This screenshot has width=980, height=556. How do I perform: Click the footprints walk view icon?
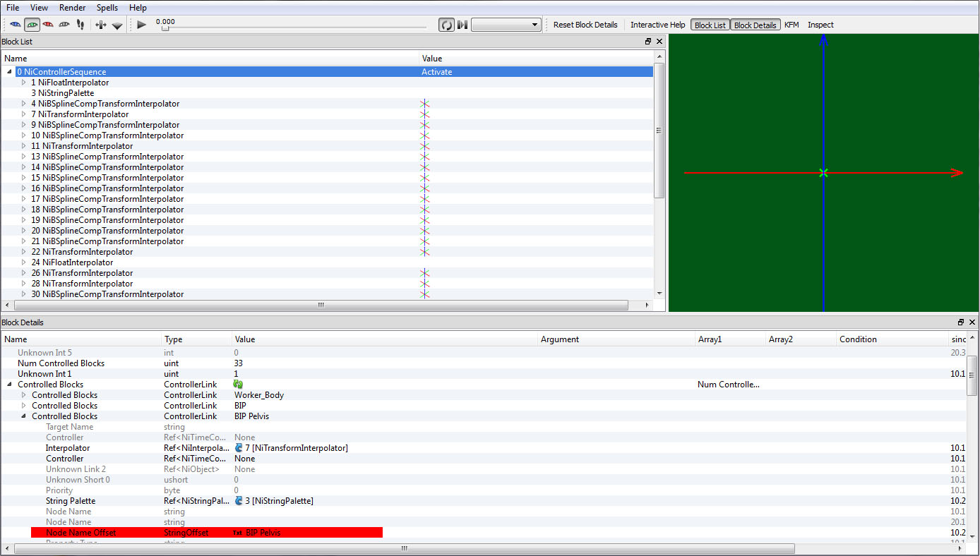pos(80,25)
